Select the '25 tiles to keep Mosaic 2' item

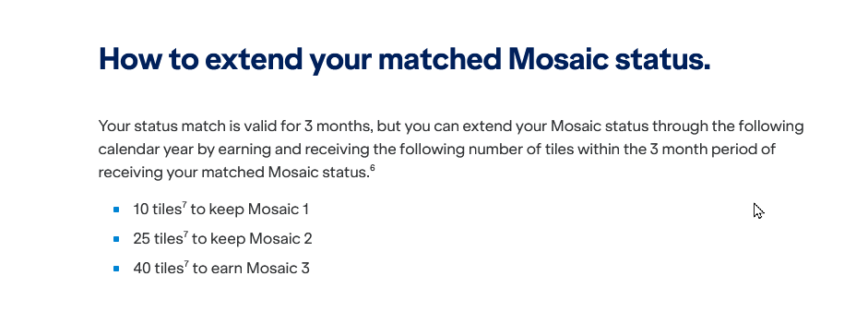tap(222, 238)
